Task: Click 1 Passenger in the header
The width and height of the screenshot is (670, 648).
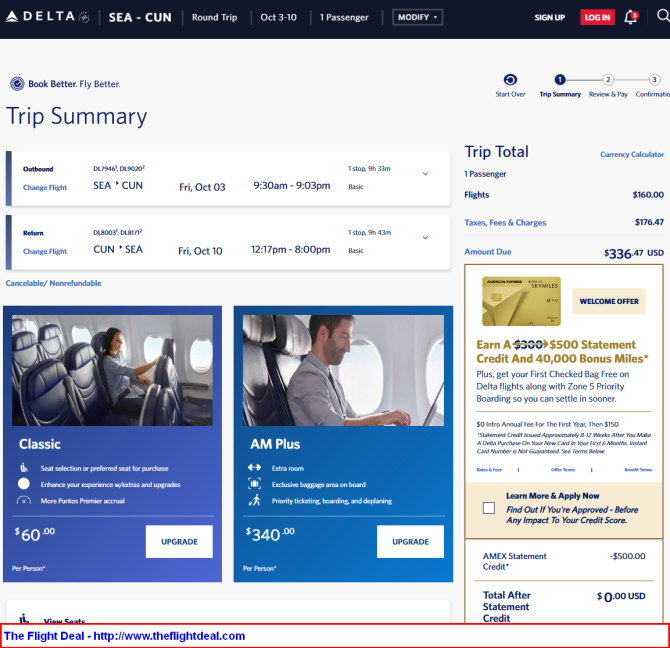Action: point(344,18)
